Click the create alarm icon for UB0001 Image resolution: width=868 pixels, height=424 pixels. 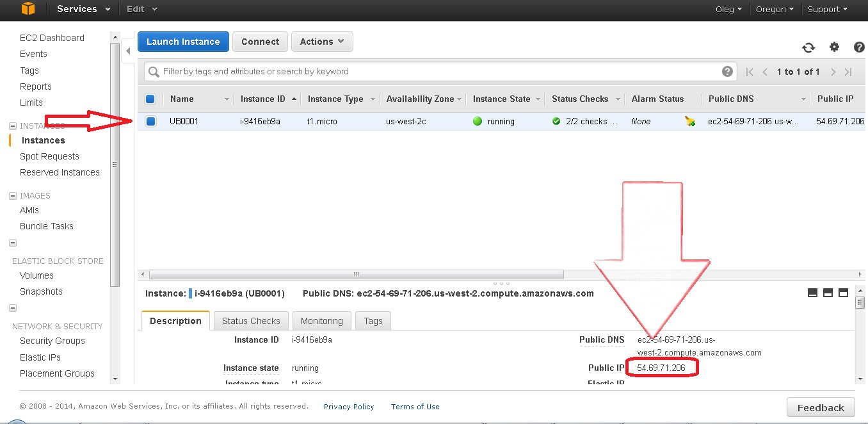[690, 121]
